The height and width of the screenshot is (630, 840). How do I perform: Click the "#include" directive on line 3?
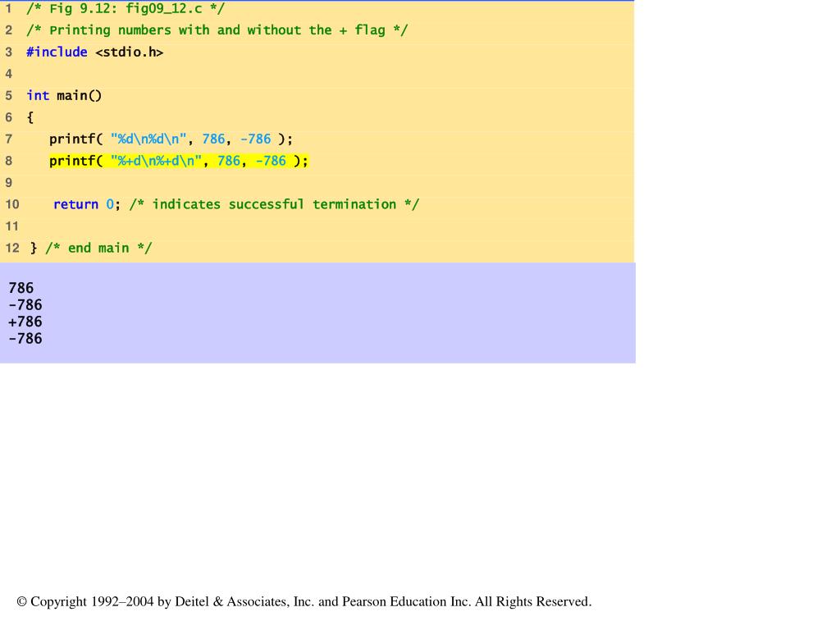[x=57, y=52]
